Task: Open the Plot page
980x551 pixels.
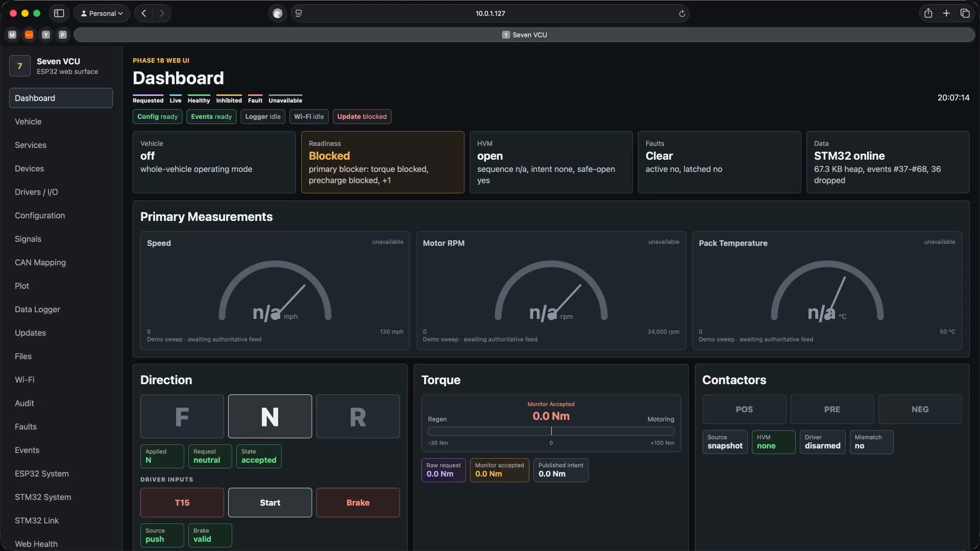Action: (x=61, y=286)
